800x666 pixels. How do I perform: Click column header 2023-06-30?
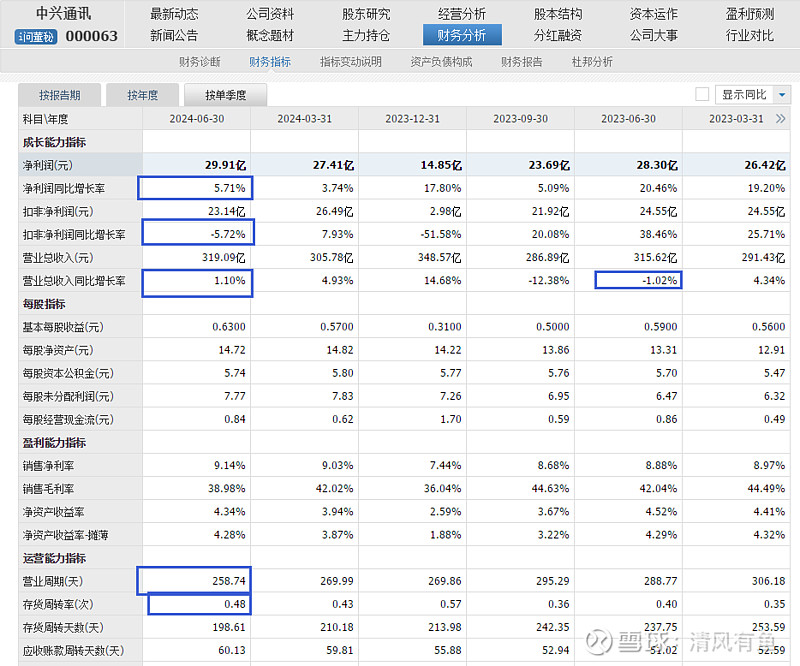coord(629,119)
